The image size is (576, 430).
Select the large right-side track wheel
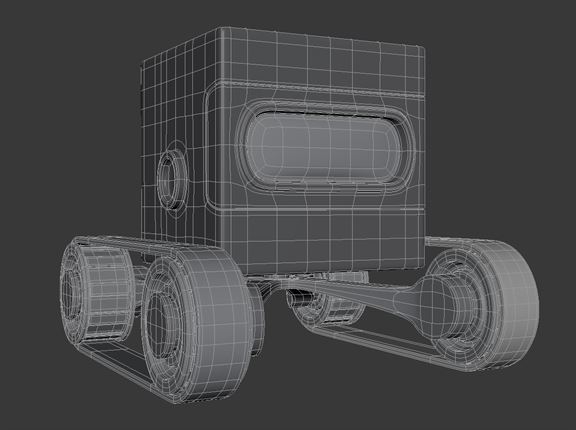point(484,306)
